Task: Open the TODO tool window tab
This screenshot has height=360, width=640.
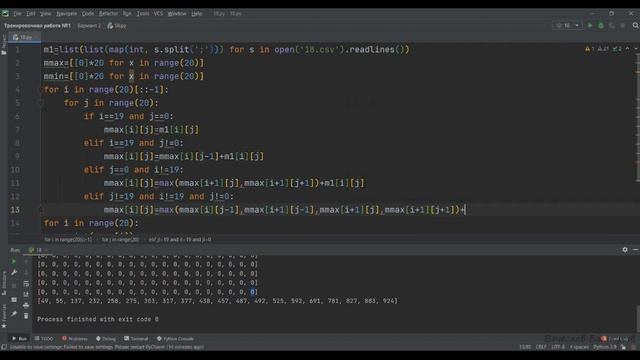Action: click(44, 338)
